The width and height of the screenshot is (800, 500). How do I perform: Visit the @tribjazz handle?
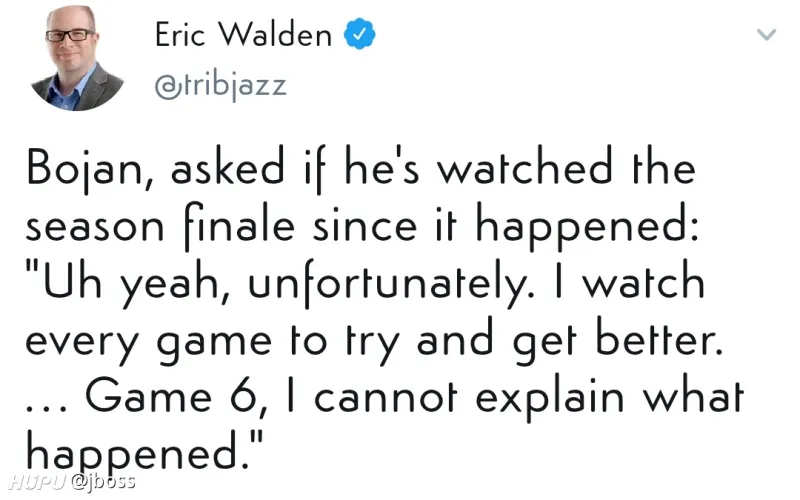point(220,85)
